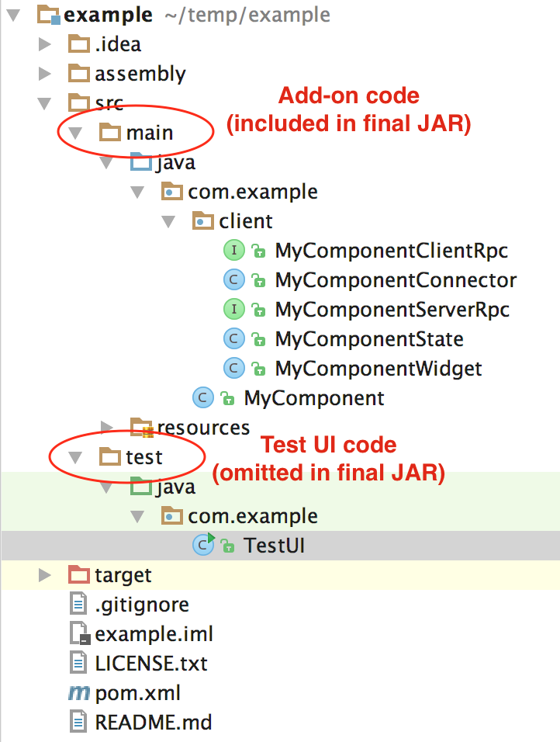Select the MyComponent class
This screenshot has width=560, height=742.
point(314,398)
